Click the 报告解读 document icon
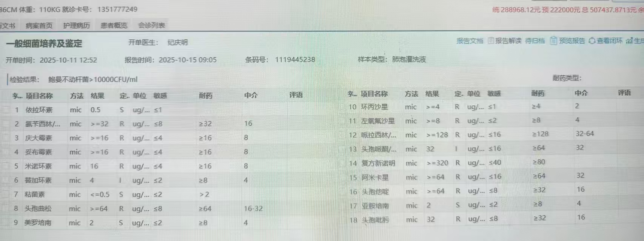 point(491,41)
